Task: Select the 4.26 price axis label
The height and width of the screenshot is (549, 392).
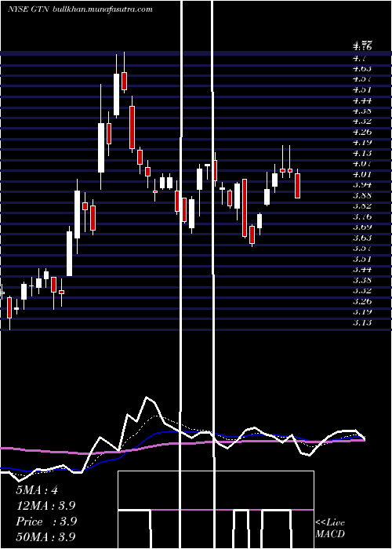Action: coord(362,132)
